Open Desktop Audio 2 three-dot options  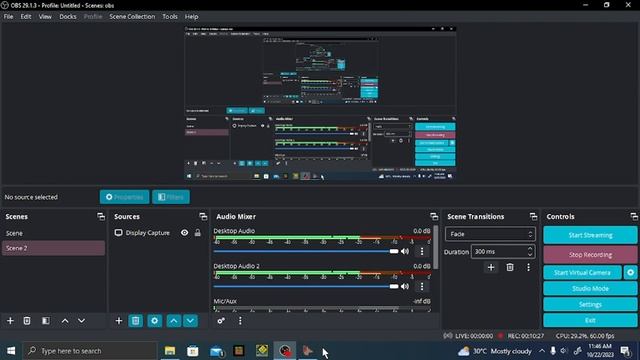coord(422,287)
